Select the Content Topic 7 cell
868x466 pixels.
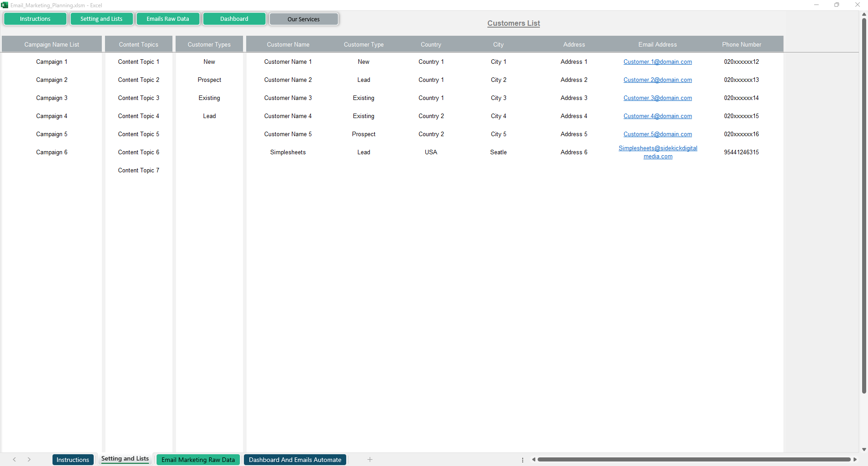138,171
